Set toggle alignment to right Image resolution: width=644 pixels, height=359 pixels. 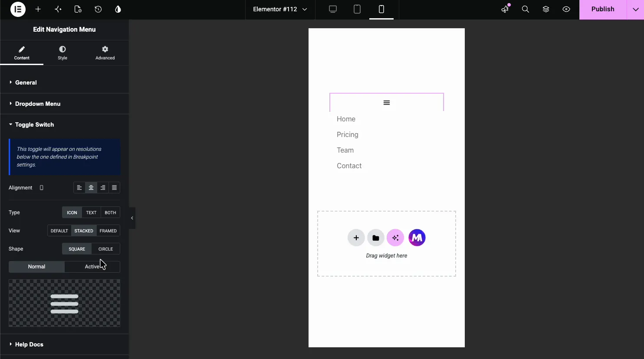click(103, 188)
